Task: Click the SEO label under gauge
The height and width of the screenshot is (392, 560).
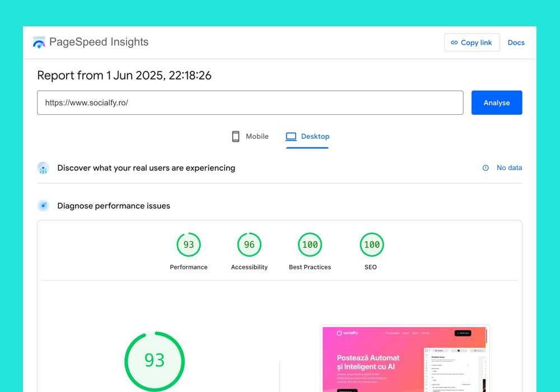Action: (x=370, y=267)
